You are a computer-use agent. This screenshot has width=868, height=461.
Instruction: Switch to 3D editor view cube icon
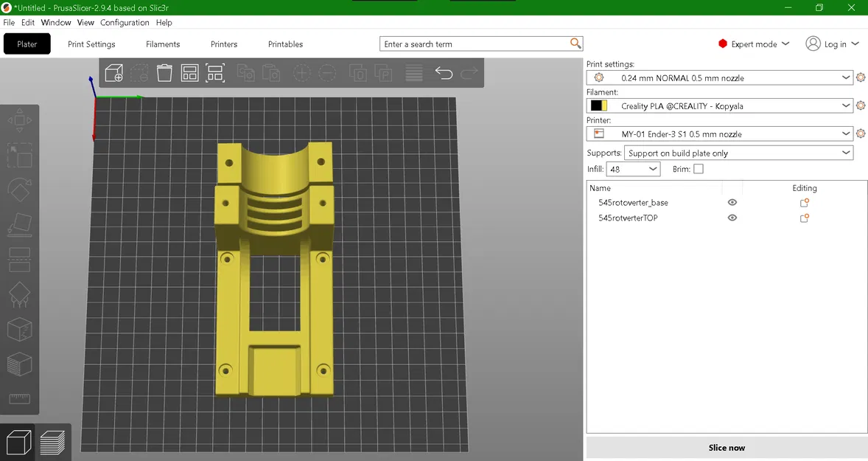(x=18, y=443)
